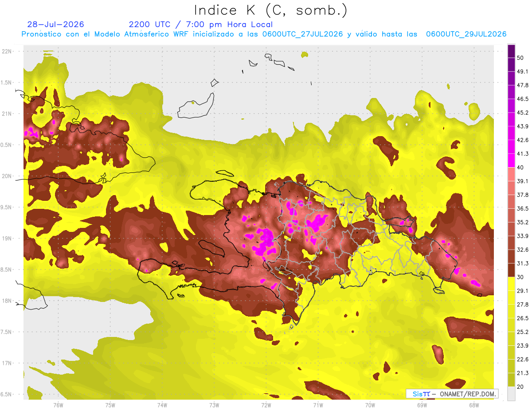Click the color scale value 31.3
The image size is (532, 411).
[522, 263]
